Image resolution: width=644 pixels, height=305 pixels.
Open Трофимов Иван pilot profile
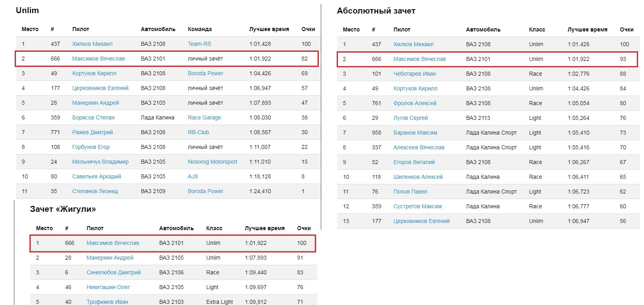tap(107, 302)
